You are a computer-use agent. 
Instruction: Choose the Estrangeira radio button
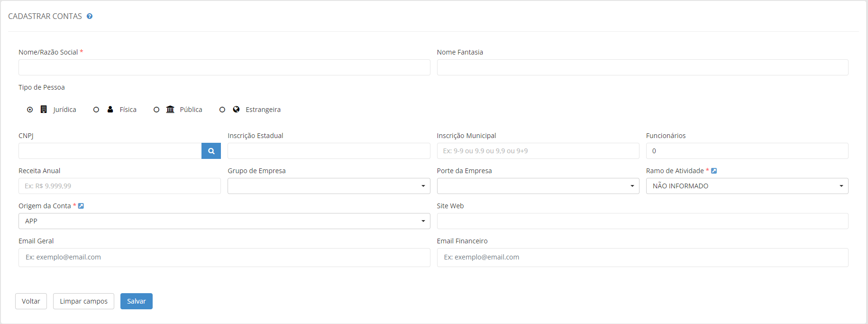point(222,110)
